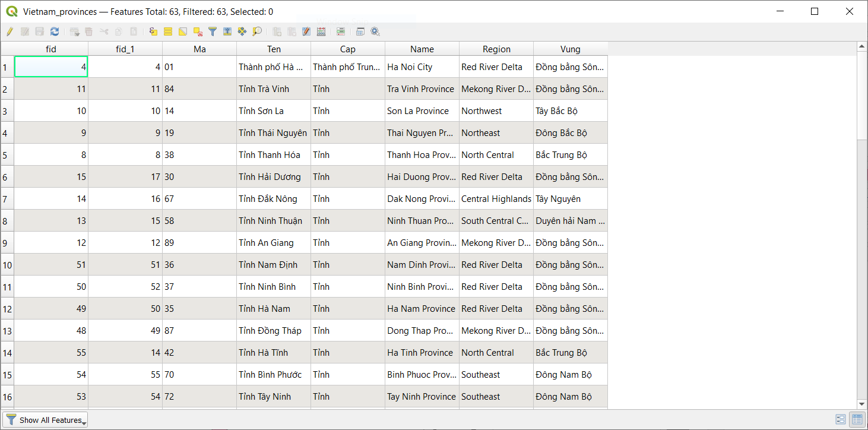Toggle multi edit mode
Screen dimensions: 868x430
[26, 31]
